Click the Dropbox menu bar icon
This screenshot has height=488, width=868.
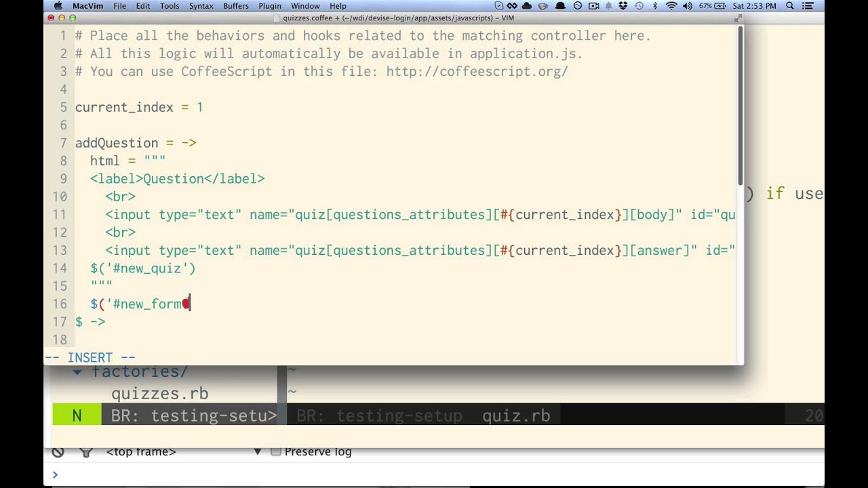[x=624, y=5]
